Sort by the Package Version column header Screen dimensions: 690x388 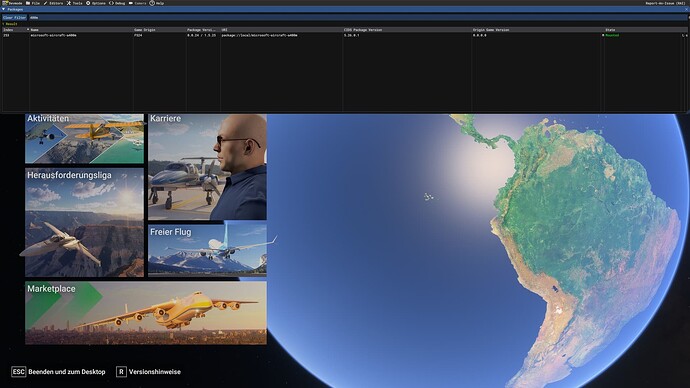(x=201, y=30)
